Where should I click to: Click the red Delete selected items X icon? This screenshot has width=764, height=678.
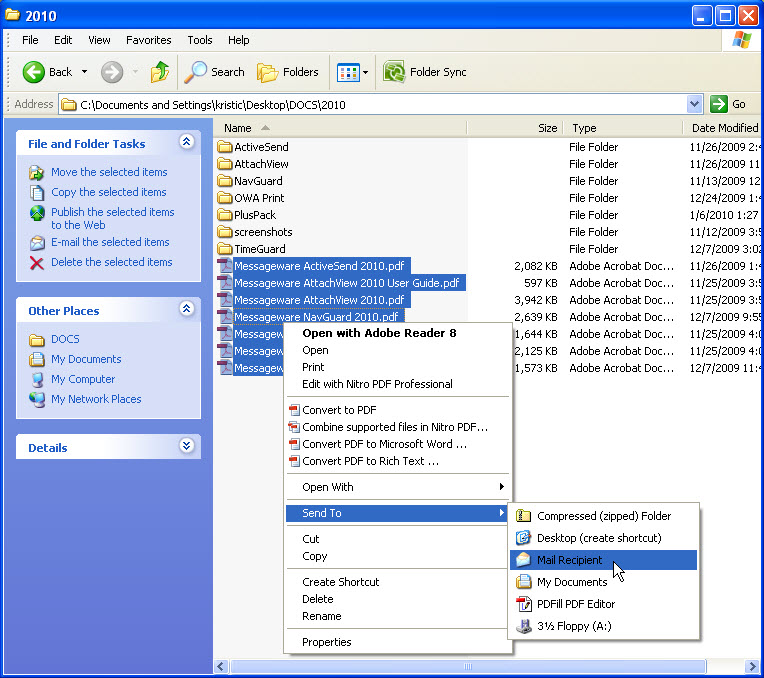pos(37,263)
